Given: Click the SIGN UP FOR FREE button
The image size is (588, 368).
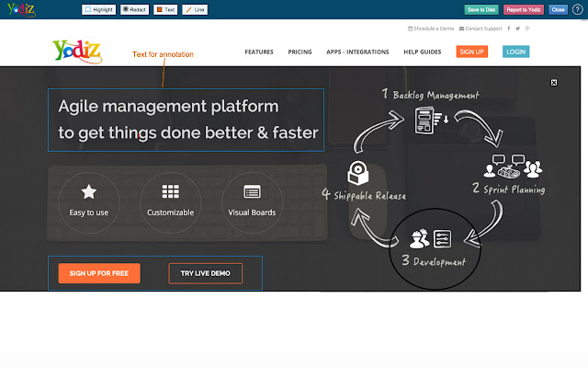Looking at the screenshot, I should pyautogui.click(x=99, y=273).
